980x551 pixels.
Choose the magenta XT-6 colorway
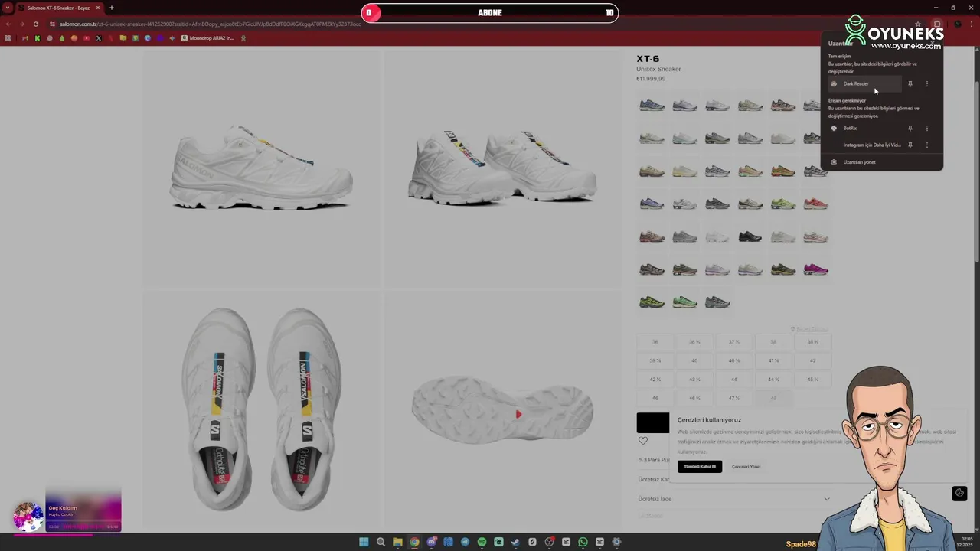point(815,270)
